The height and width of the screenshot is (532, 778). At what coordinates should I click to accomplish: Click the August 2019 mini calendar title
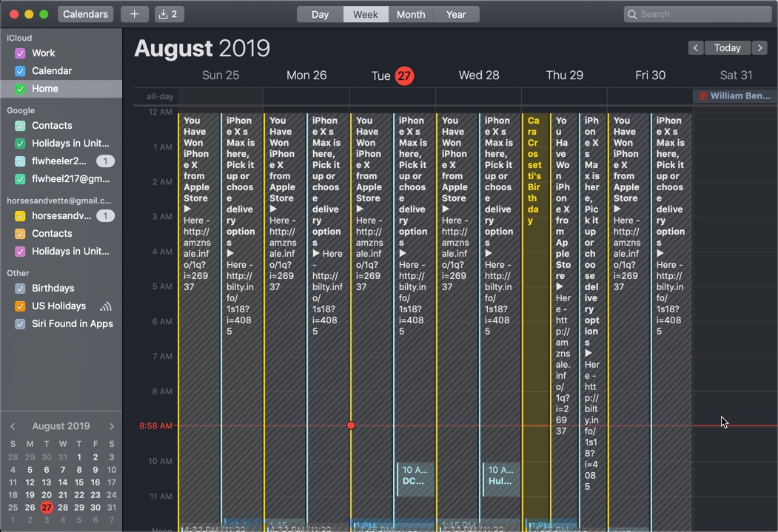click(x=61, y=426)
